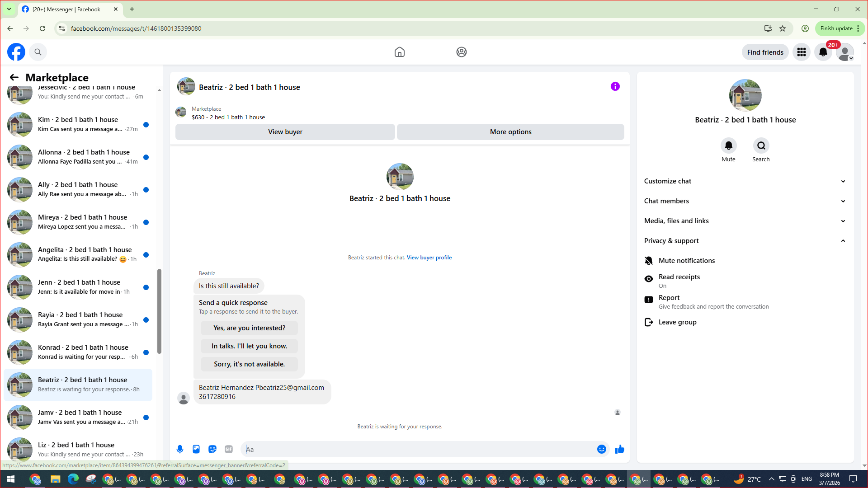Image resolution: width=868 pixels, height=488 pixels.
Task: Send quick reply 'Sorry, it's not available.'
Action: 249,364
